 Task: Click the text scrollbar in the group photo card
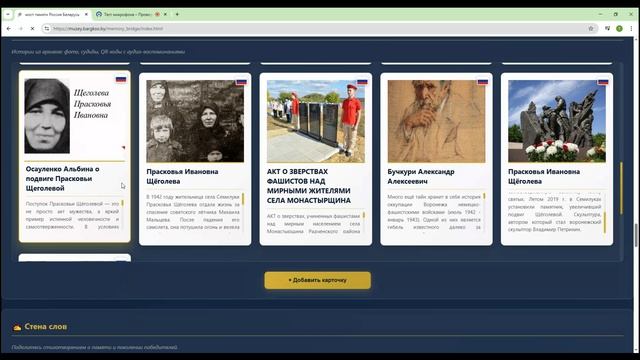[243, 199]
